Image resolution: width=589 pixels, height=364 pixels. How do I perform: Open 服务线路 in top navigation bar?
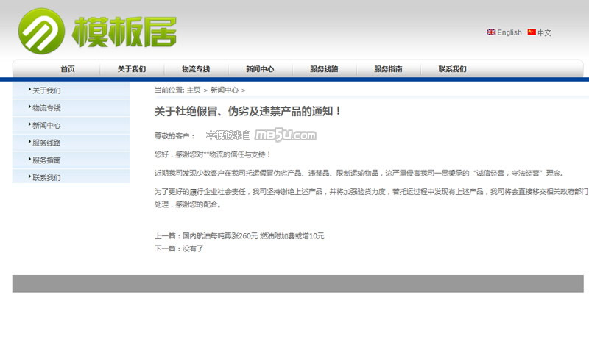[324, 69]
